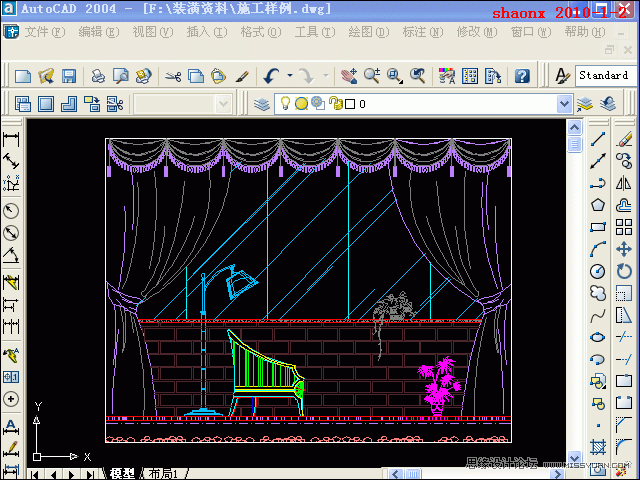Open the undo history dropdown arrow
The height and width of the screenshot is (480, 640).
[x=290, y=76]
